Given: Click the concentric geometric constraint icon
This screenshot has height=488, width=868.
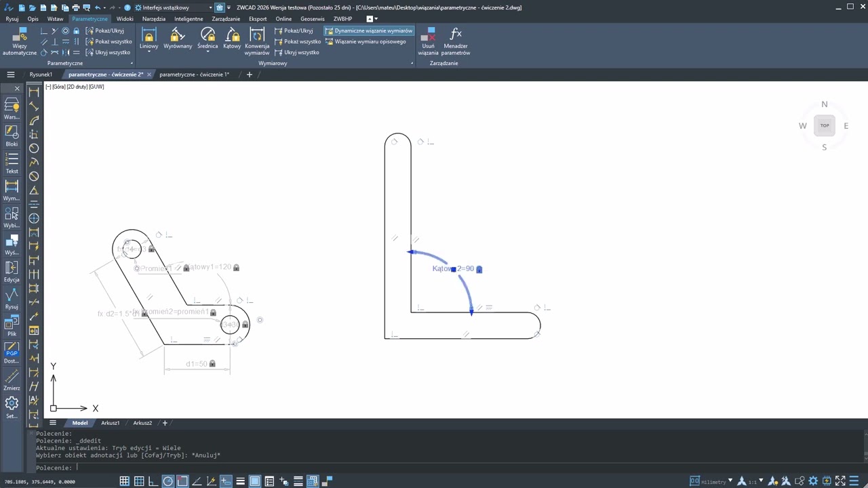Looking at the screenshot, I should (x=66, y=30).
